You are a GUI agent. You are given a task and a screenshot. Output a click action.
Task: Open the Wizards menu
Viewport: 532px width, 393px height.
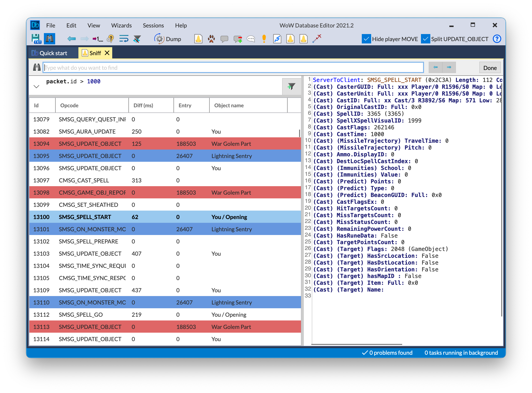(x=121, y=25)
